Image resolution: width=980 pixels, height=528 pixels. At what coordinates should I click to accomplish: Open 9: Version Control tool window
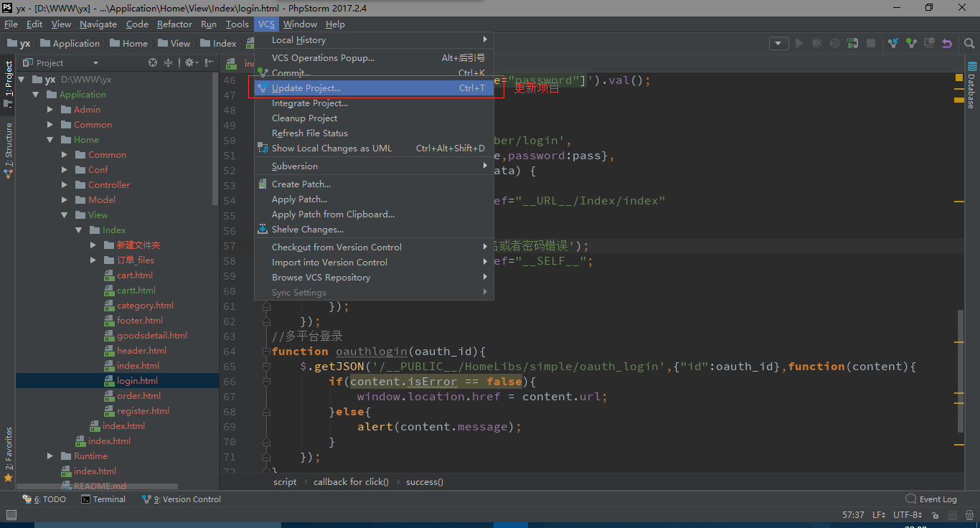point(182,499)
